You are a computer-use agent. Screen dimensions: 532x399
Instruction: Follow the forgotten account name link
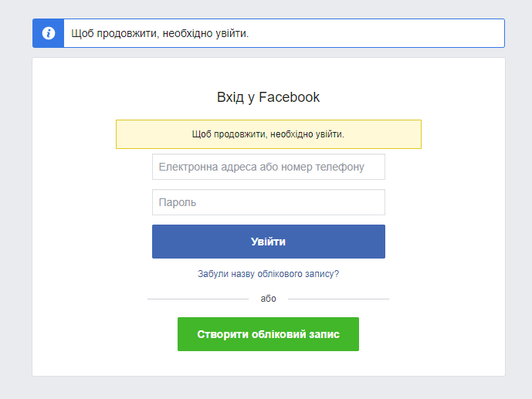tap(268, 274)
